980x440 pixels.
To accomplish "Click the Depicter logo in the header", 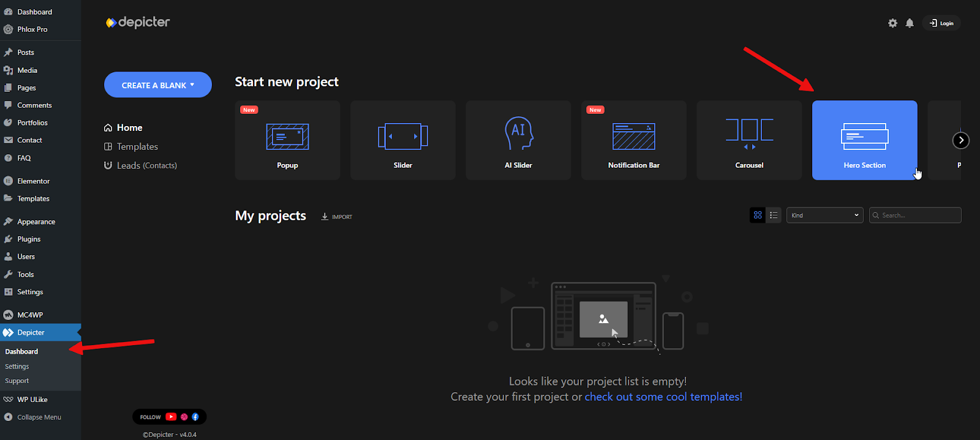I will [x=138, y=23].
